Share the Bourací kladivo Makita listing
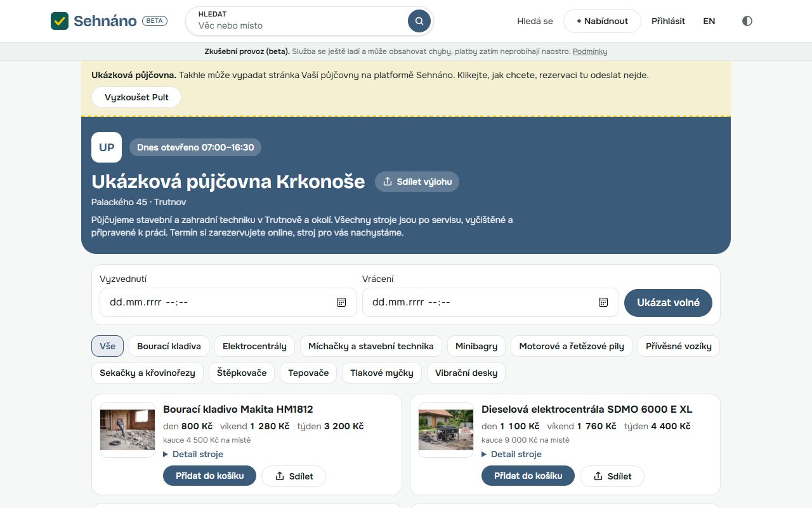Image resolution: width=812 pixels, height=508 pixels. pyautogui.click(x=293, y=476)
